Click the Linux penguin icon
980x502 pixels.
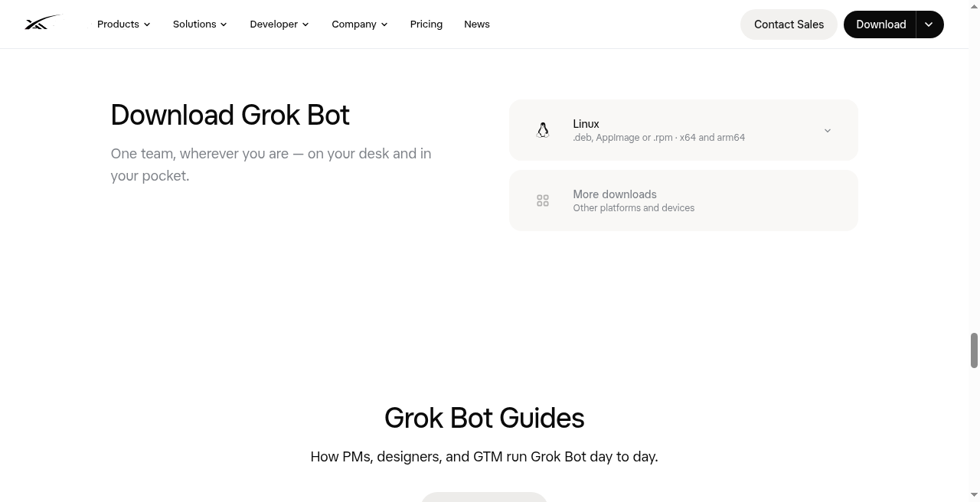pyautogui.click(x=543, y=130)
